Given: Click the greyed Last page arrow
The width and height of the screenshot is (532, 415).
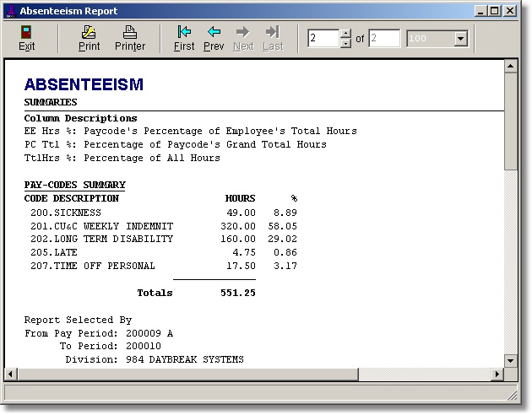Looking at the screenshot, I should [272, 38].
